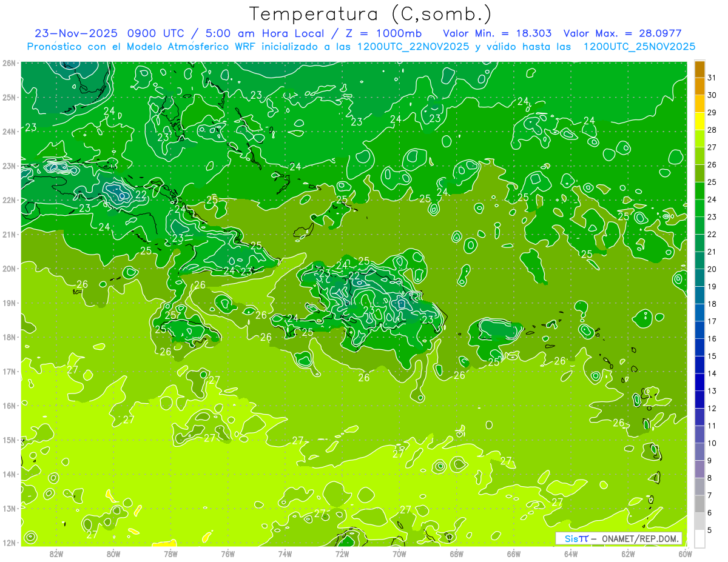Click the initialization time "1200UTC_22NOV2025"

coord(413,47)
